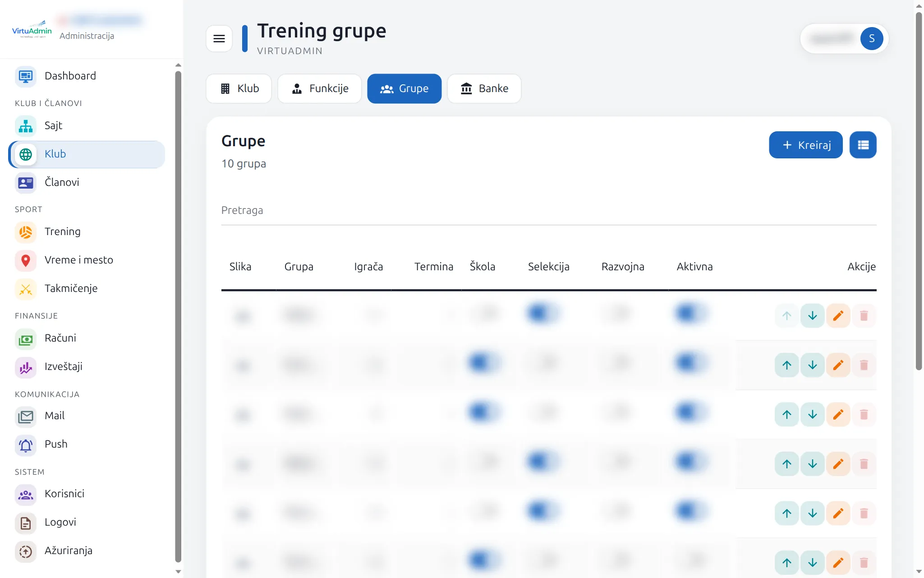Move second group row up
The image size is (924, 578).
[x=786, y=365]
